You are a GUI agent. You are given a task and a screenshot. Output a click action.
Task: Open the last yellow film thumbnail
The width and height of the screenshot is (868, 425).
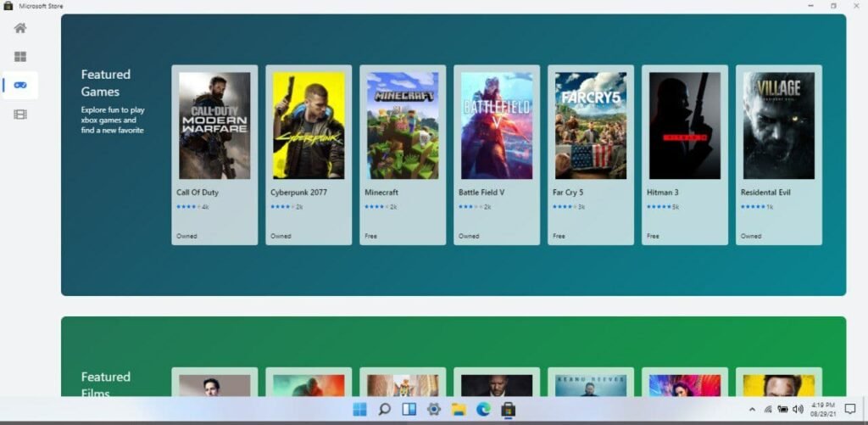(779, 385)
